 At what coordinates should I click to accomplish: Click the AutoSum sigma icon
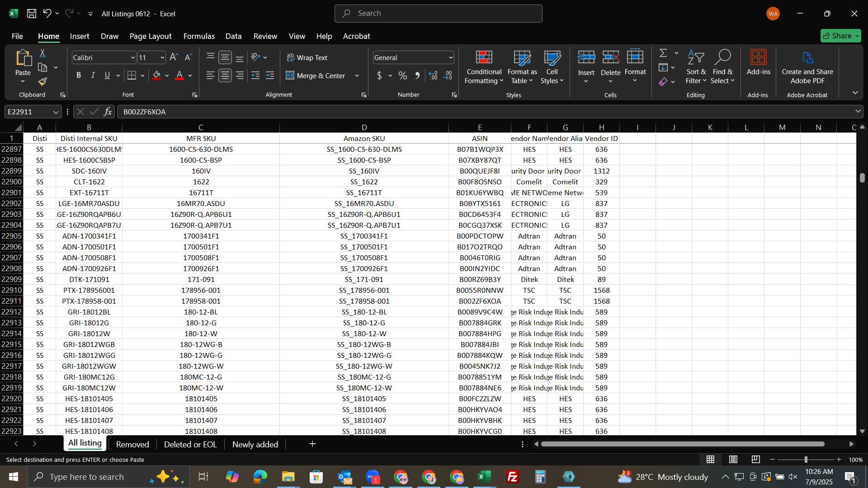[x=663, y=53]
